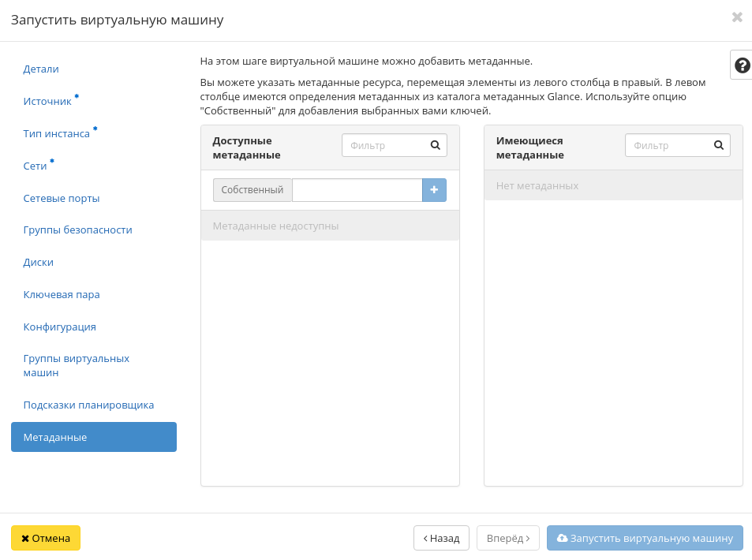
Task: Select the Ключевая пара step
Action: [x=62, y=295]
